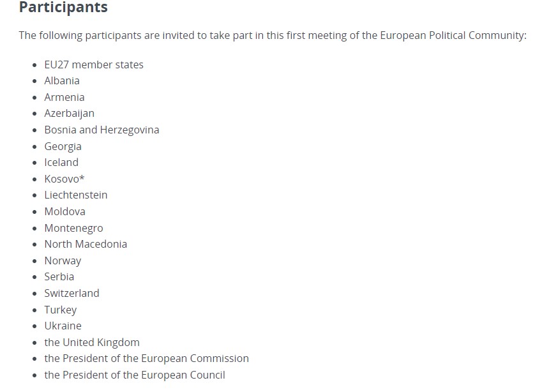Click on Azerbaijan text

[69, 114]
